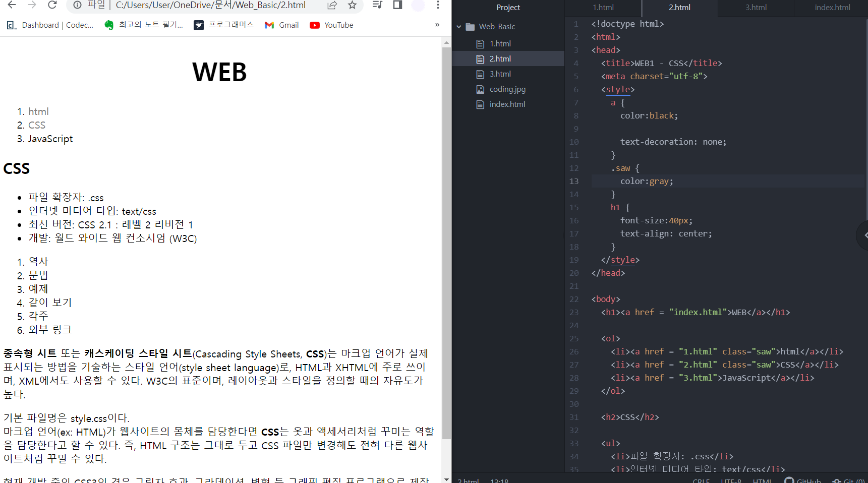Click the scrollbar down arrow on the page
Screen dimensions: 868x483
point(446,478)
